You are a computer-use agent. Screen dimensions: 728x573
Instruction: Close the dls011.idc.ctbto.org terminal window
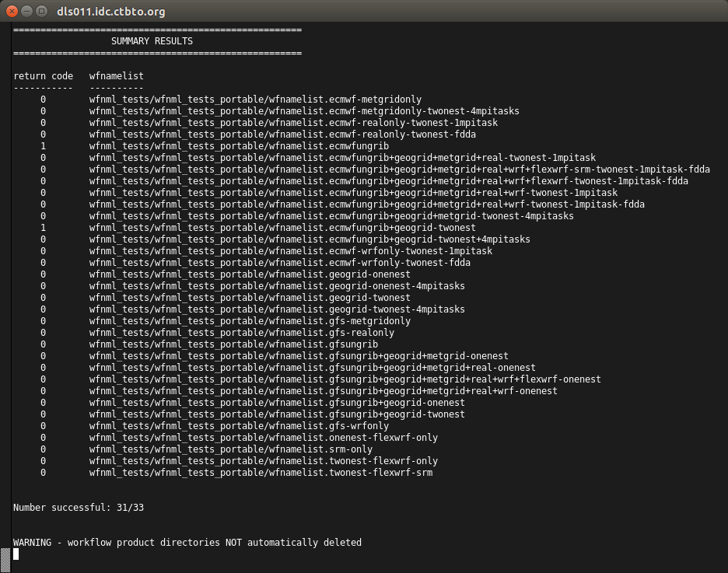pyautogui.click(x=12, y=11)
